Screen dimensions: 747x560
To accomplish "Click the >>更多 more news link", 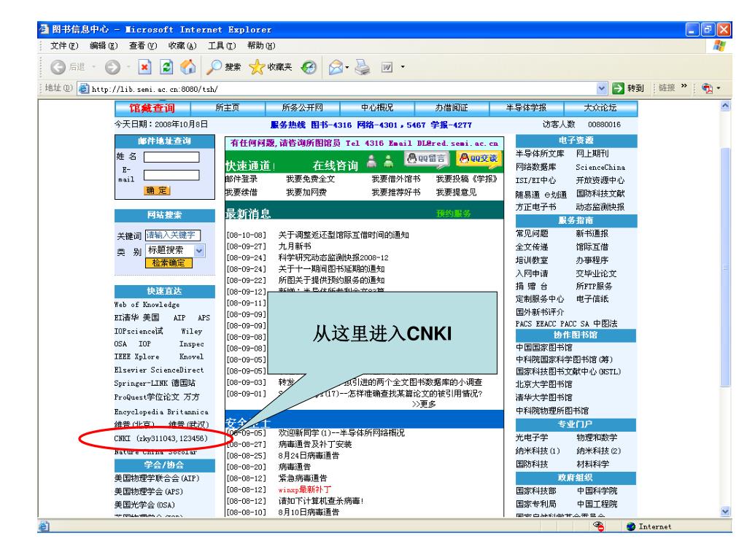I will (x=424, y=404).
